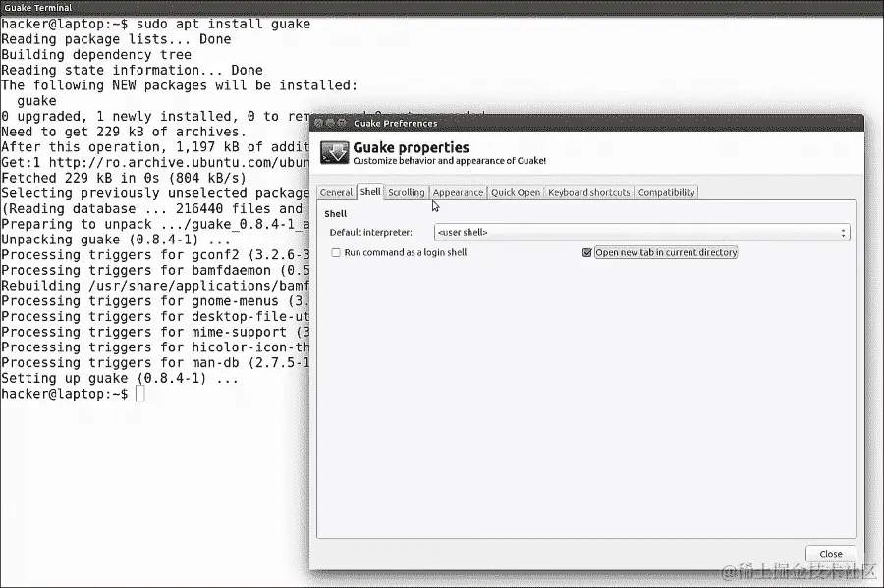
Task: Minimize the Guake Preferences window
Action: [330, 123]
